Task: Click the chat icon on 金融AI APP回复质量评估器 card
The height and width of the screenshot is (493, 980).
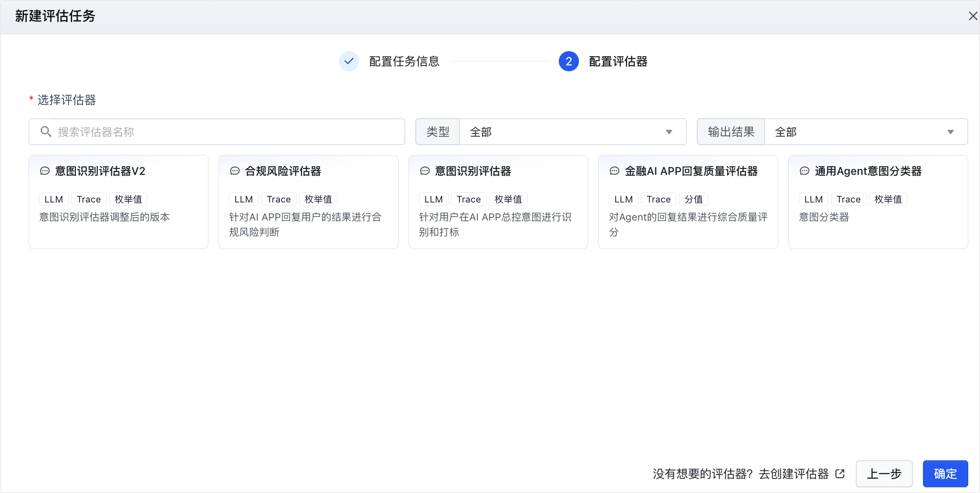Action: point(615,171)
